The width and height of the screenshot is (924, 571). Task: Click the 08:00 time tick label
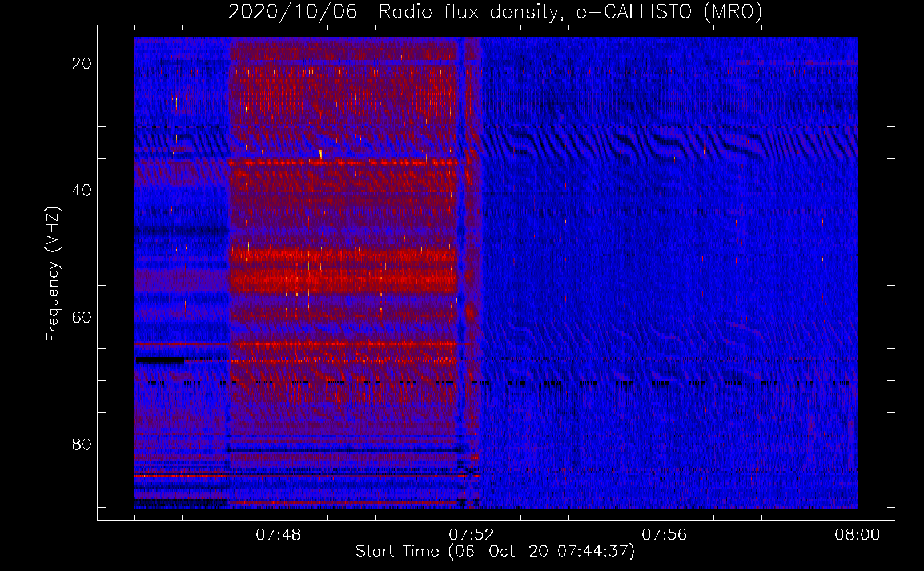(x=858, y=535)
